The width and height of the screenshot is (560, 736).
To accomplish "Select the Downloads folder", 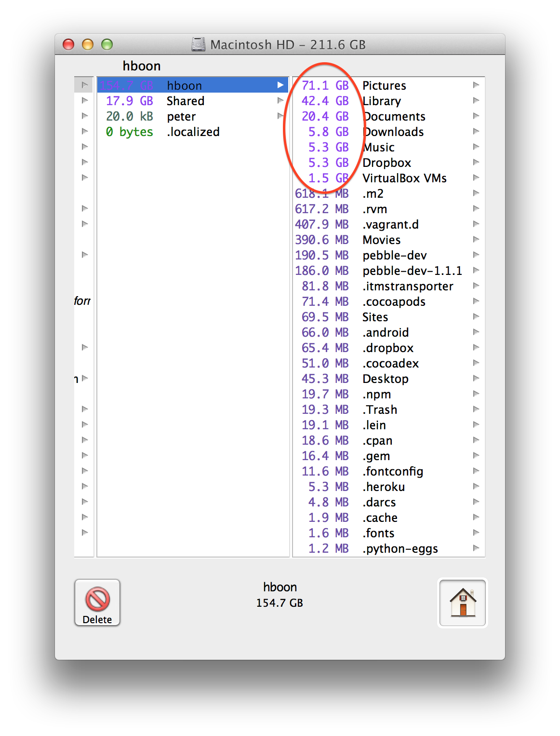I will (389, 132).
